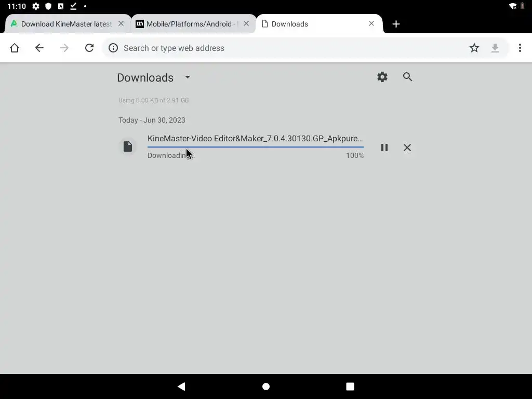The width and height of the screenshot is (532, 399).
Task: Close the Download KineMaster latest tab
Action: click(x=121, y=23)
